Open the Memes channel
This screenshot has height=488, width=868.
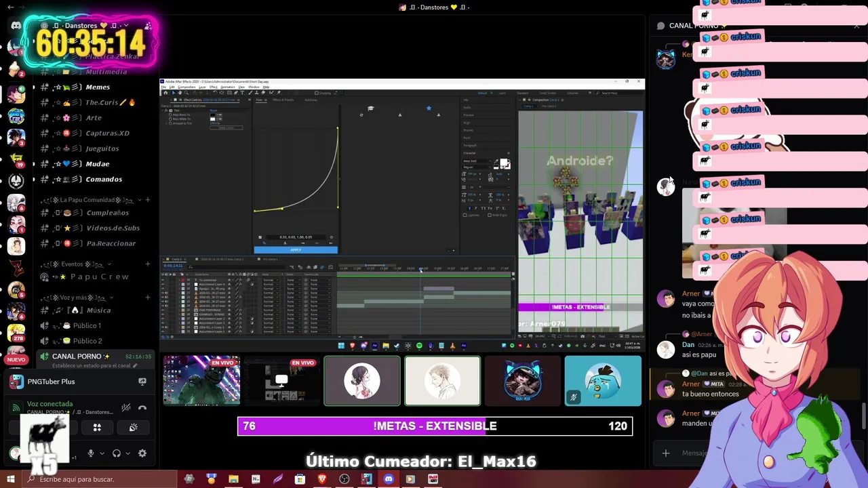[98, 87]
